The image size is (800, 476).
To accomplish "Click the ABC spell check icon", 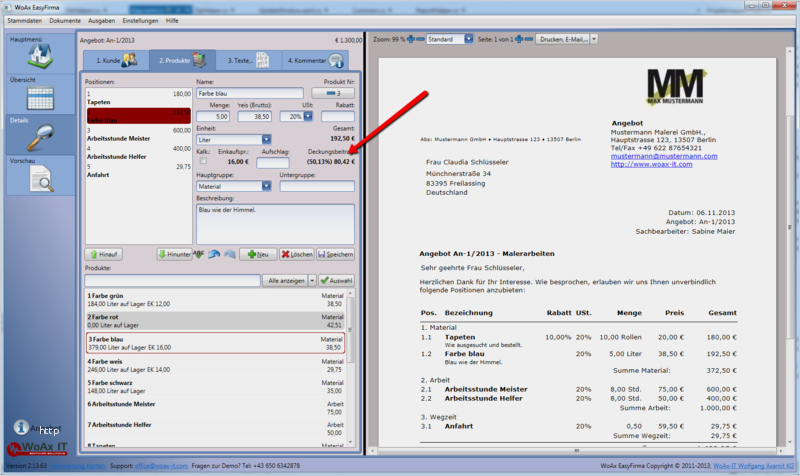I will (x=199, y=254).
